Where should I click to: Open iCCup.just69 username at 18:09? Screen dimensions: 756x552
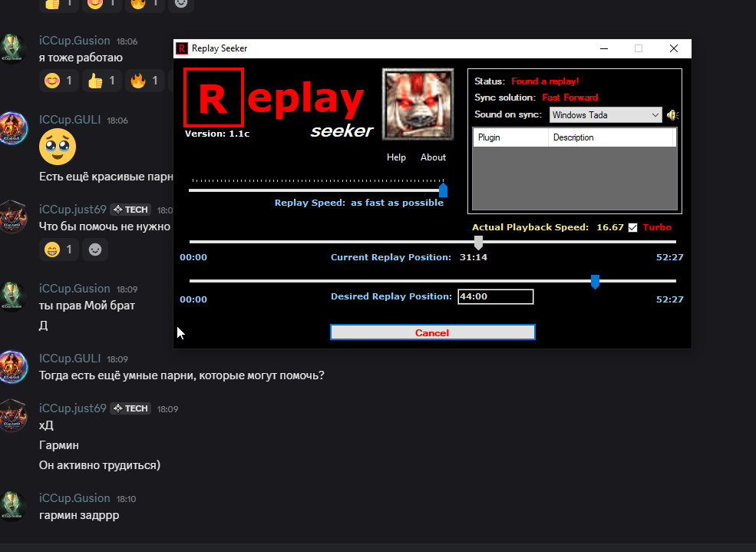coord(73,408)
